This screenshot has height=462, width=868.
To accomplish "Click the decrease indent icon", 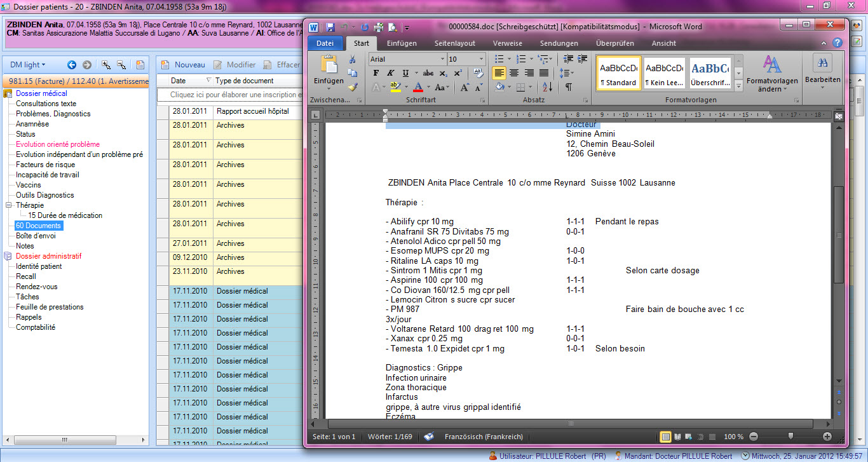I will coord(567,59).
